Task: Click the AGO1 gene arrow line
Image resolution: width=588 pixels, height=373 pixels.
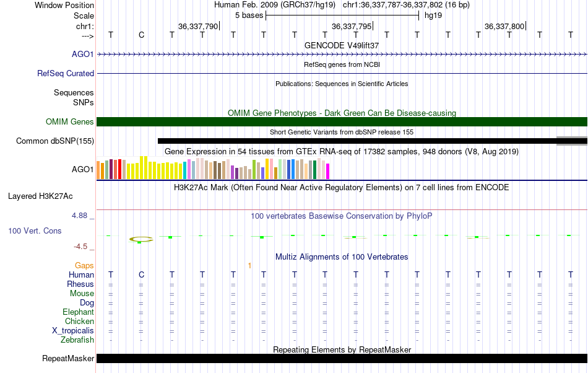Action: [342, 55]
